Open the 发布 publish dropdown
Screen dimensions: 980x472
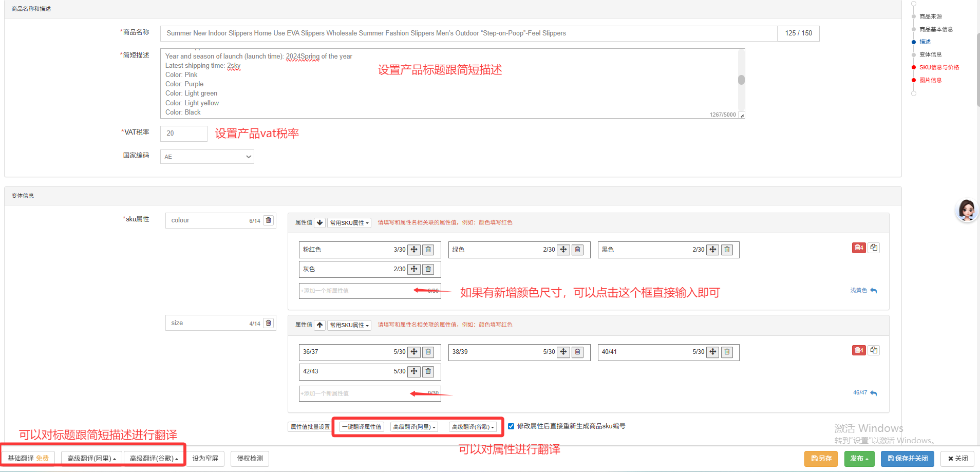859,459
